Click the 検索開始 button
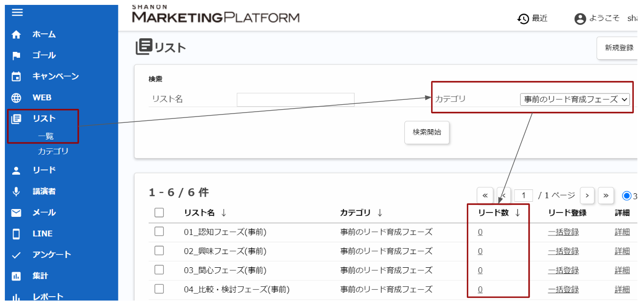The width and height of the screenshot is (644, 303). [x=427, y=132]
